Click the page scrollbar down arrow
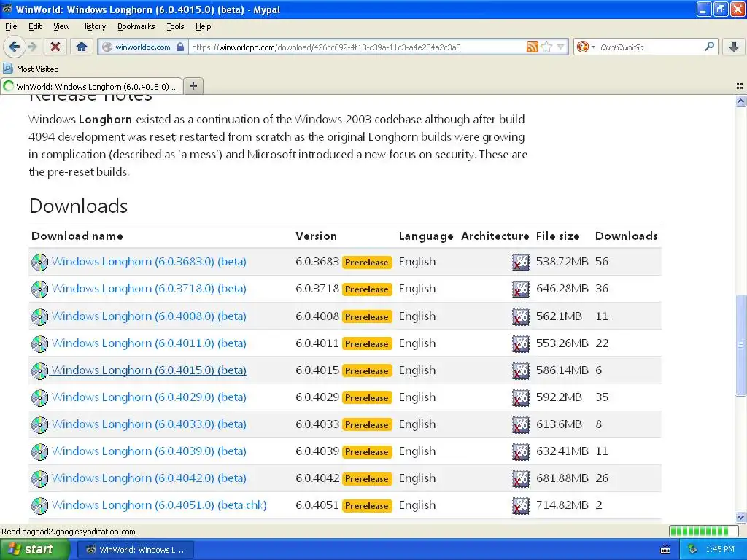The image size is (747, 560). (x=740, y=517)
